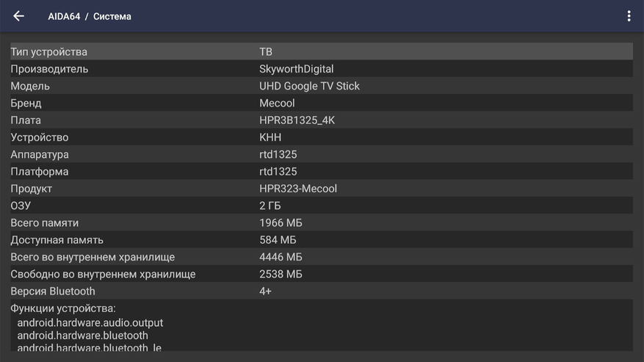Open the three-dot overflow menu
Viewport: 644px width, 362px height.
(x=629, y=16)
